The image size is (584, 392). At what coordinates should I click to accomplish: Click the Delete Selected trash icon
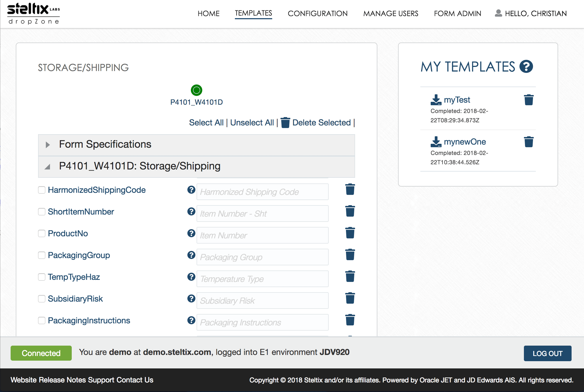[x=285, y=122]
